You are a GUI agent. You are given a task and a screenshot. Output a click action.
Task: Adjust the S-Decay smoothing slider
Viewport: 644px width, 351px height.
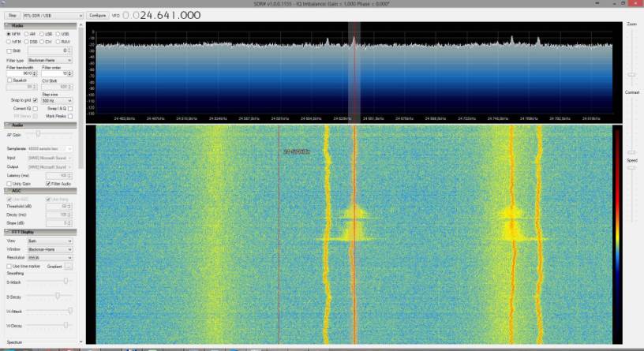pyautogui.click(x=58, y=296)
